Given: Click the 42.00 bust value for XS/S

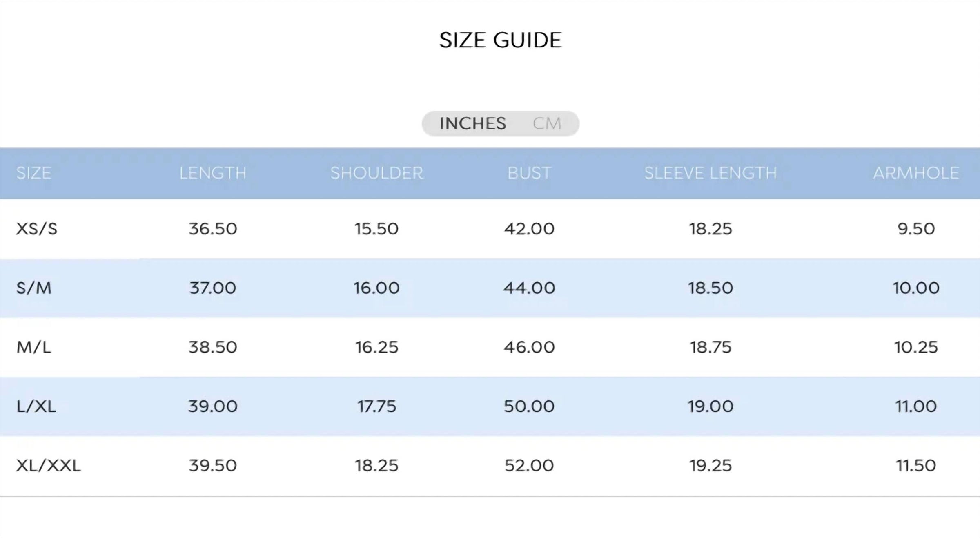Looking at the screenshot, I should (529, 229).
